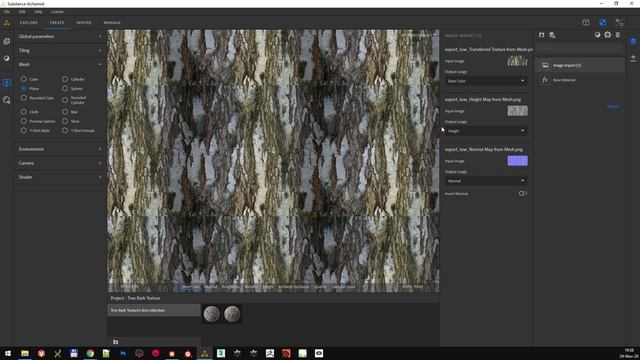Select the Cylinder mesh radio button

pyautogui.click(x=65, y=79)
